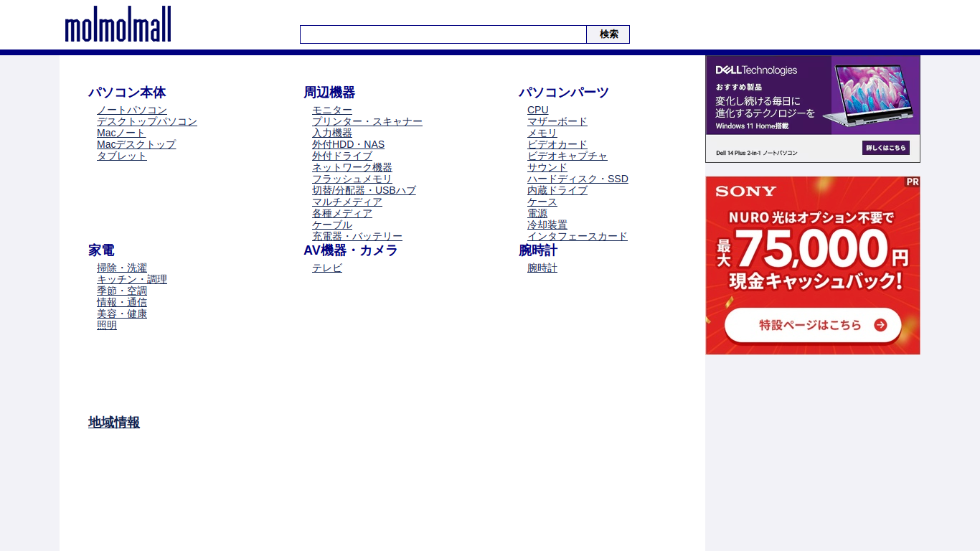Open the CPU link

[538, 110]
